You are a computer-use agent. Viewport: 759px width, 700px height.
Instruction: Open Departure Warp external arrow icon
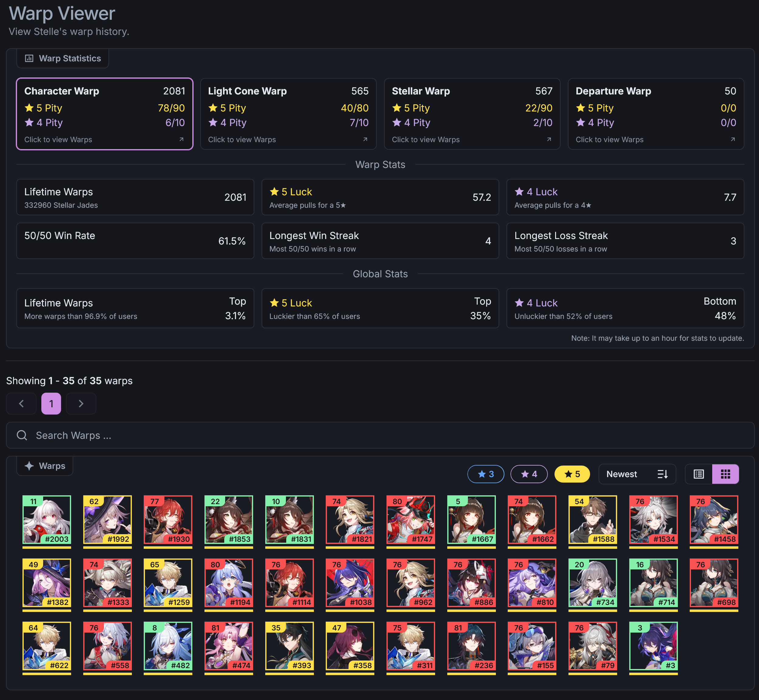[733, 139]
